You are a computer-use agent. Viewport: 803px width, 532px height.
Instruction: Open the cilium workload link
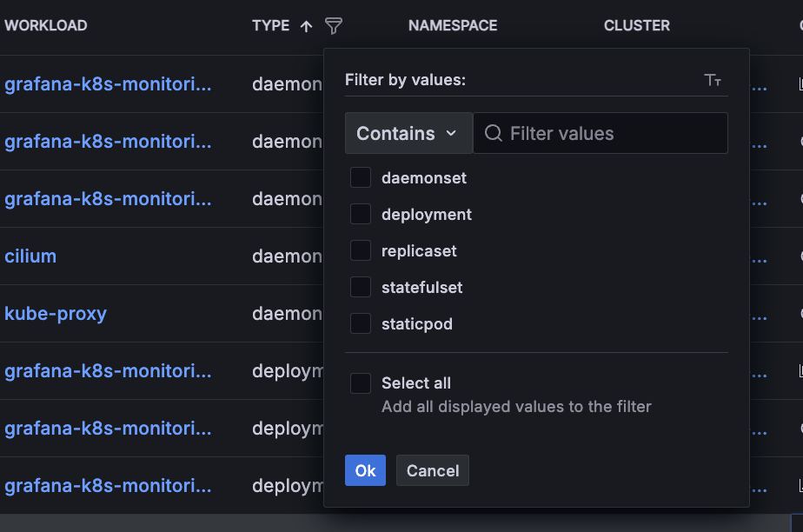30,256
